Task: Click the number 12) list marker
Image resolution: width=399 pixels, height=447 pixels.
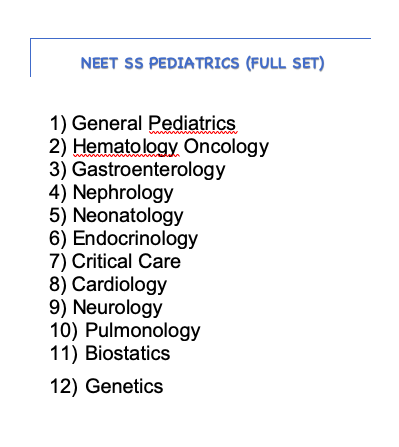Action: click(63, 387)
